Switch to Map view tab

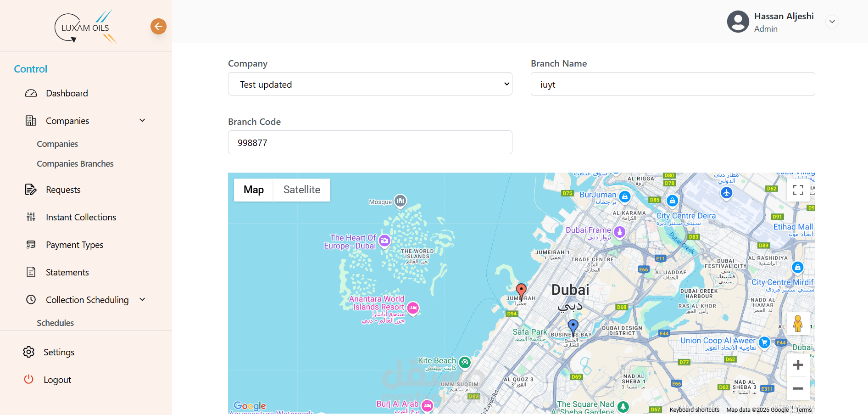(254, 190)
